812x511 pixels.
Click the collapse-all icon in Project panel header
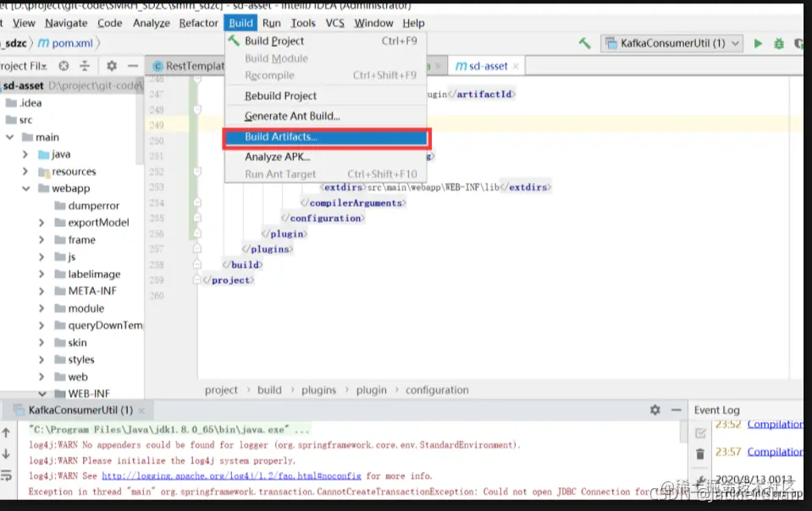[85, 66]
